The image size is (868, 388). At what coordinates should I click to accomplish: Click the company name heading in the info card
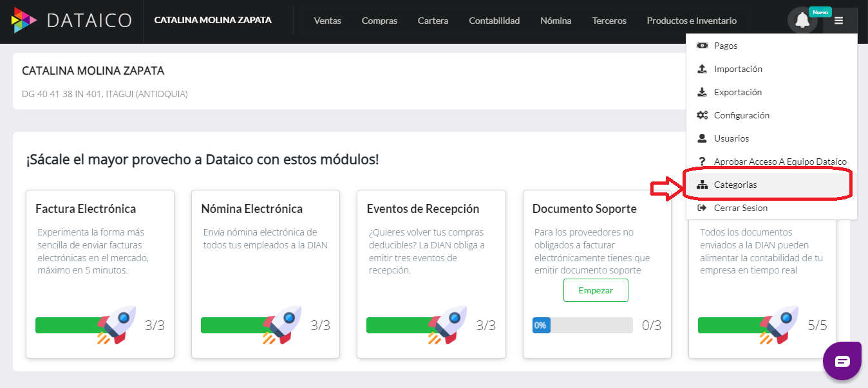[93, 71]
